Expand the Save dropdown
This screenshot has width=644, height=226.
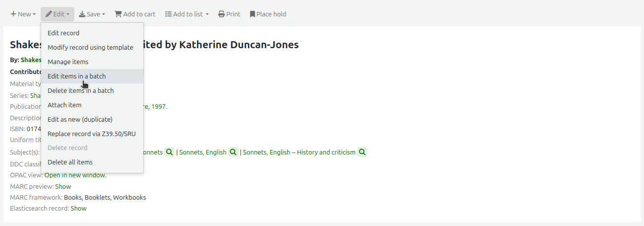92,14
